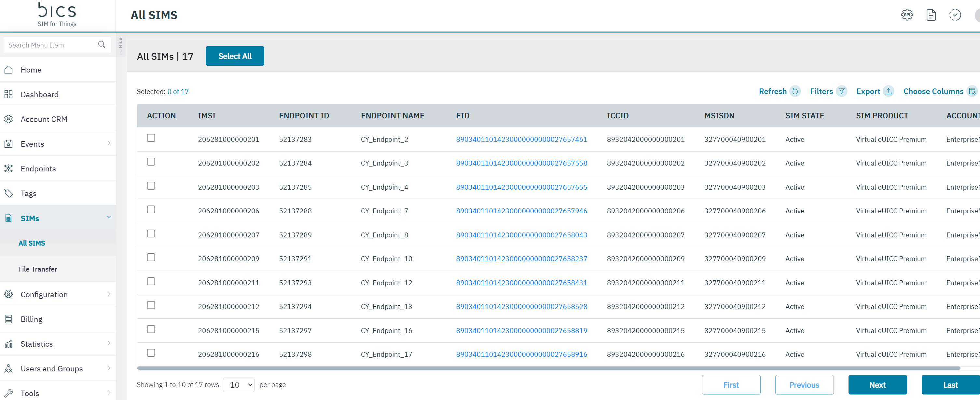Open File Transfer submenu item
The width and height of the screenshot is (980, 400).
(x=38, y=269)
